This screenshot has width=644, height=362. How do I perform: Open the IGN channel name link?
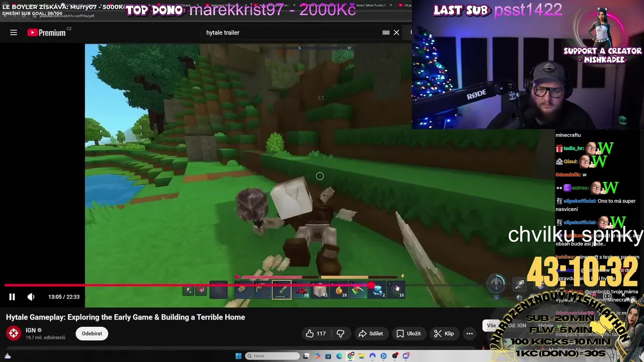[31, 330]
